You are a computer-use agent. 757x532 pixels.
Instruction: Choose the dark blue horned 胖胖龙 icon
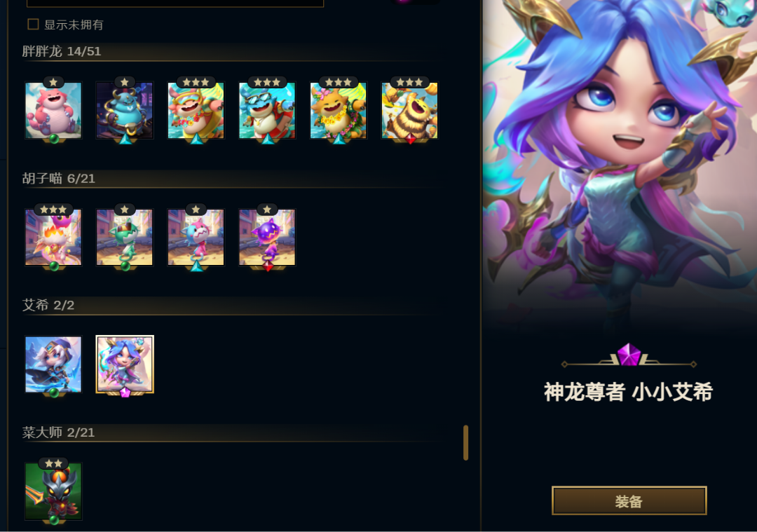point(125,111)
